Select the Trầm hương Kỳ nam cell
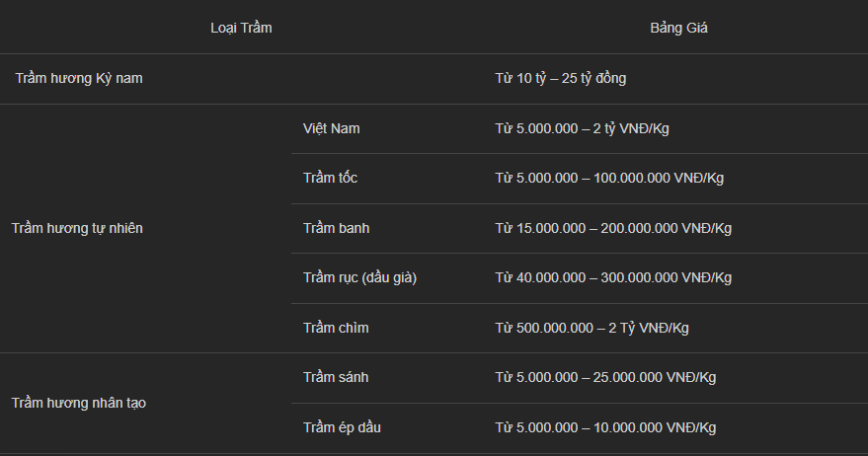The image size is (868, 456). click(x=79, y=78)
